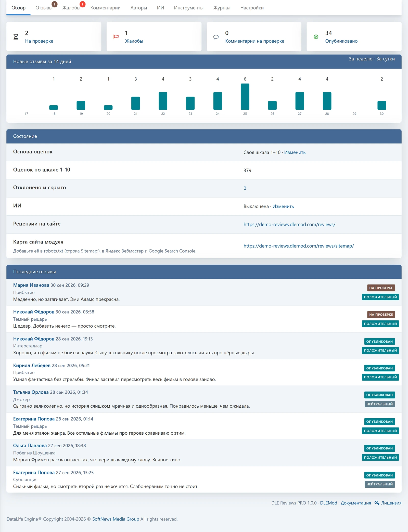
Task: Click the speech bubble comments icon
Action: pyautogui.click(x=216, y=37)
